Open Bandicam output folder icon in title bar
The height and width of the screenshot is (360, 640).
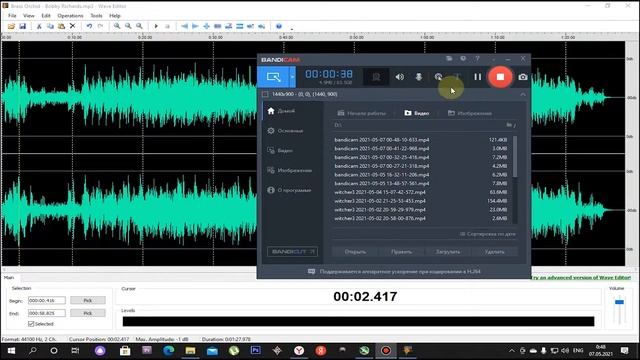(x=449, y=59)
